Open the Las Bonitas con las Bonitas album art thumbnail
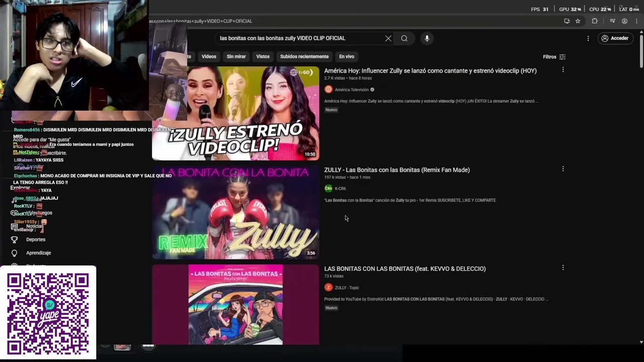Screen dimensions: 644x362 [235, 305]
